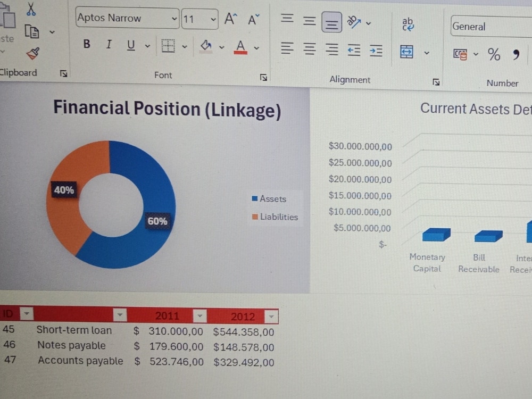The image size is (532, 399).
Task: Toggle Wrap Text icon
Action: point(408,24)
